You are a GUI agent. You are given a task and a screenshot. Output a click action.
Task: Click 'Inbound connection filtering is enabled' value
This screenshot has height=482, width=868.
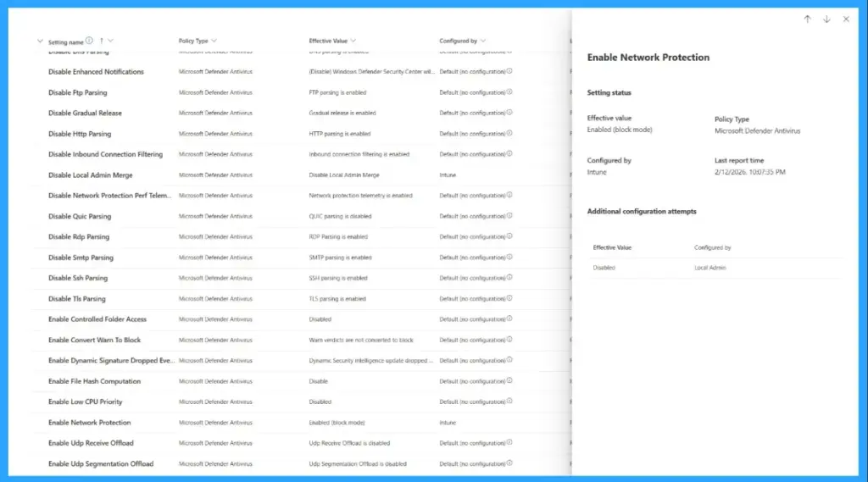[x=359, y=154]
